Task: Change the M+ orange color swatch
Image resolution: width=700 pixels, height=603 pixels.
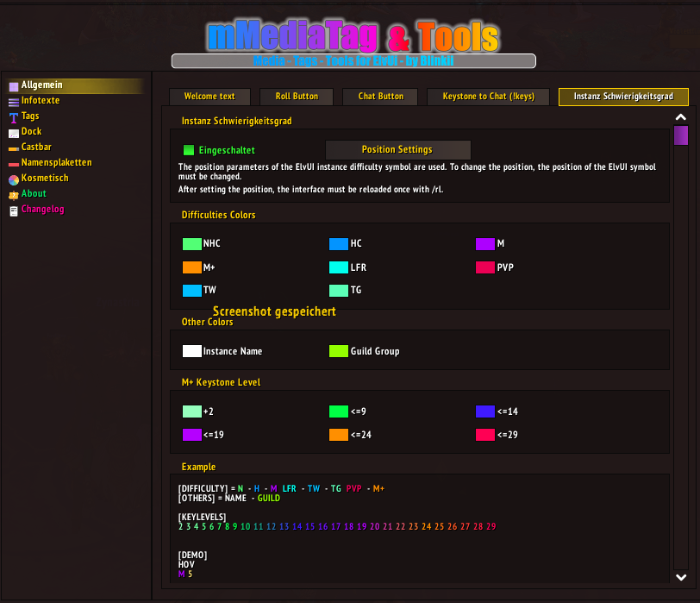Action: click(191, 267)
